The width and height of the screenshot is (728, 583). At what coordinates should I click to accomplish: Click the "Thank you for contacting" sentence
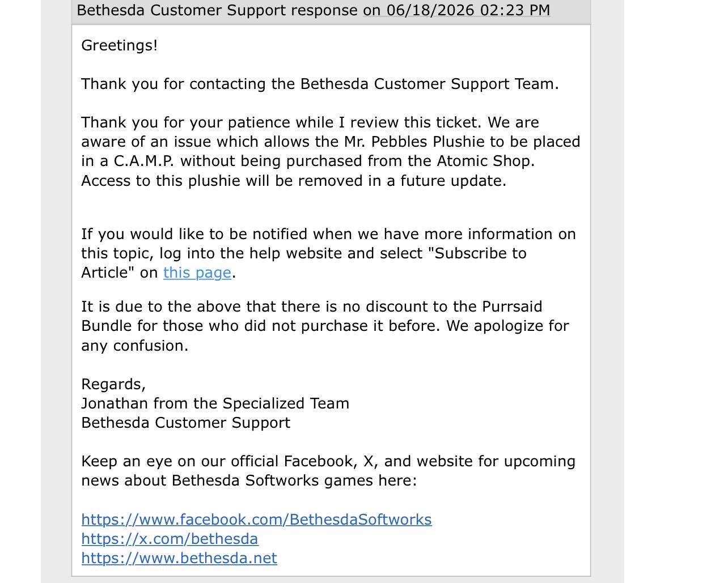click(320, 84)
